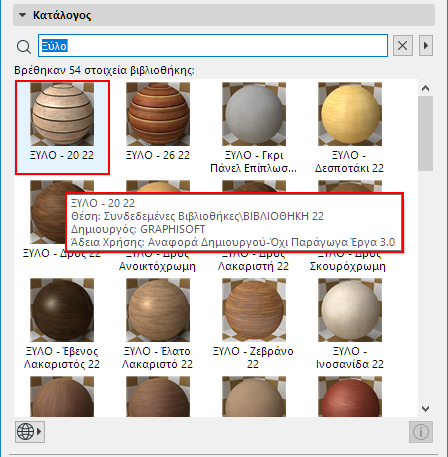Screen dimensions: 448x457
Task: Choose the ΞΥΛΟ - Έλατο Λακαριστό 22 thumbnail
Action: [158, 310]
